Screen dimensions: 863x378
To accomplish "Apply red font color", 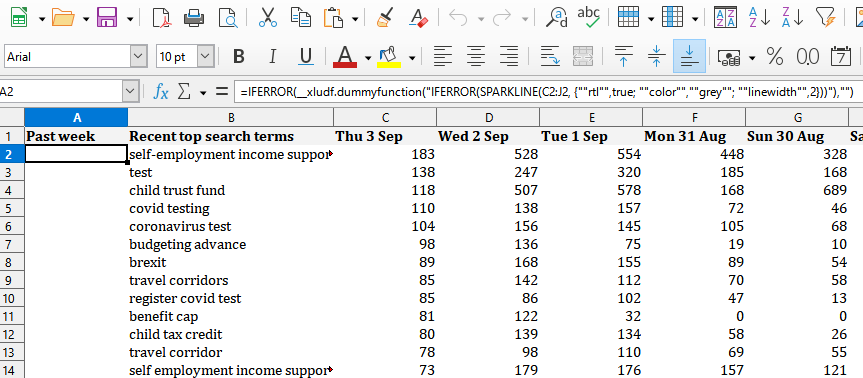I will coord(345,56).
